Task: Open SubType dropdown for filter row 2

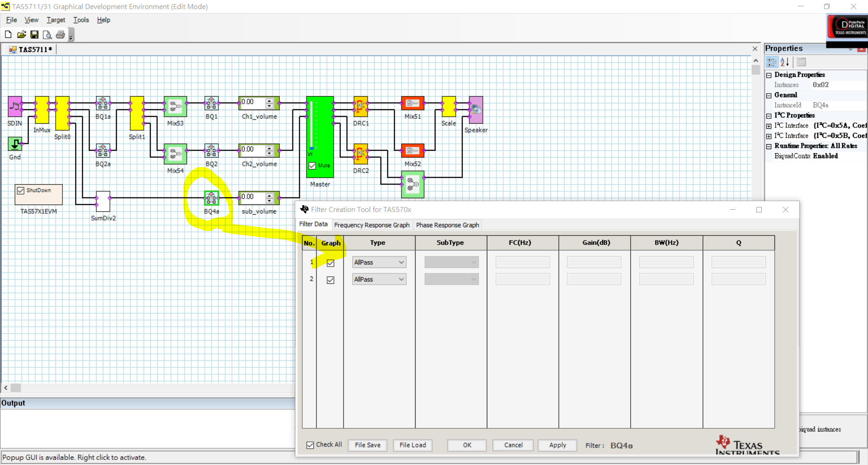Action: [x=451, y=279]
